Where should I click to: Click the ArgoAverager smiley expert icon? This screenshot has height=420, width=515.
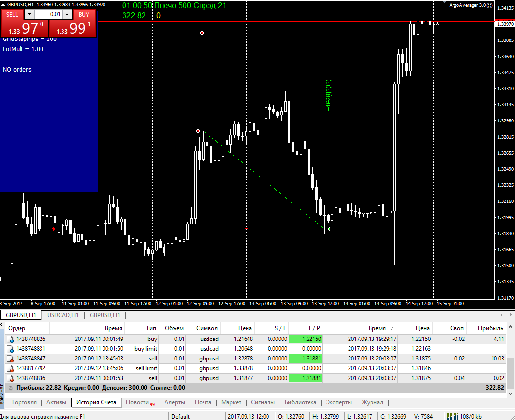click(x=490, y=5)
